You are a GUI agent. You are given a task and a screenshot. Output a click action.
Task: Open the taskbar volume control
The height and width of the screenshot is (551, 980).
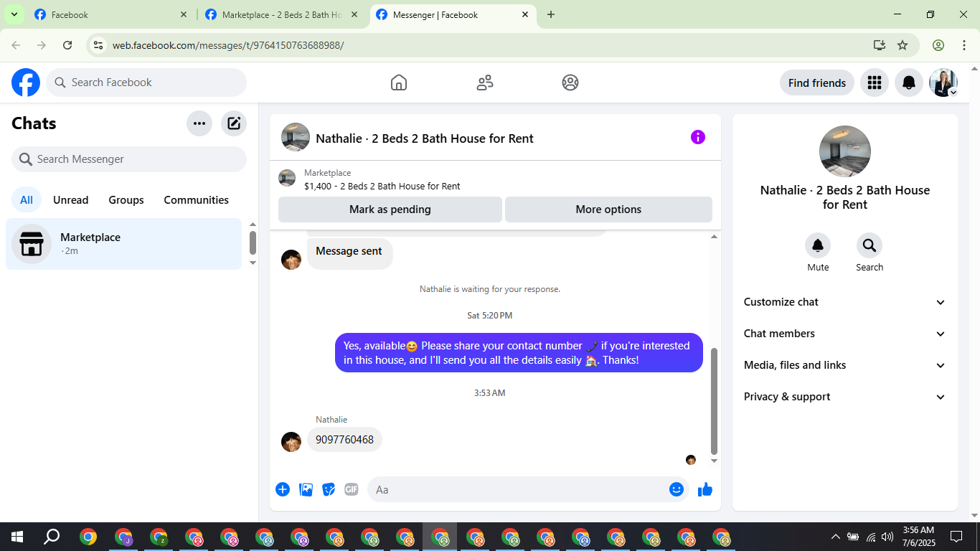[887, 537]
